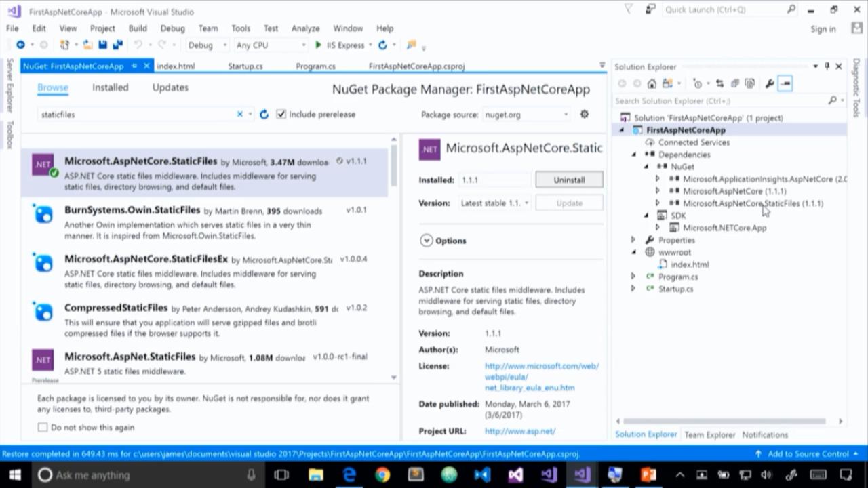The height and width of the screenshot is (488, 868).
Task: Check Do not show this again
Action: pyautogui.click(x=43, y=427)
